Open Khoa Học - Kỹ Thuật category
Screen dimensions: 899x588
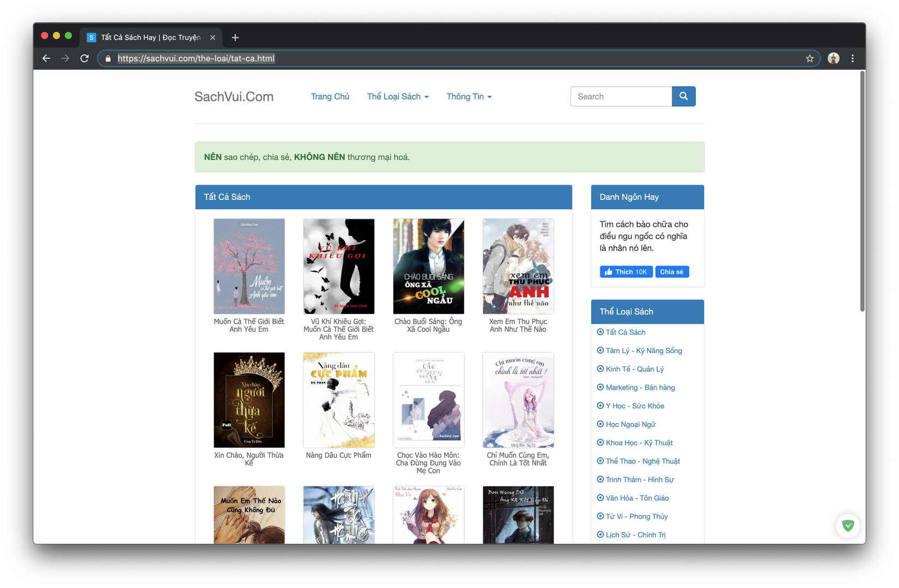click(639, 443)
